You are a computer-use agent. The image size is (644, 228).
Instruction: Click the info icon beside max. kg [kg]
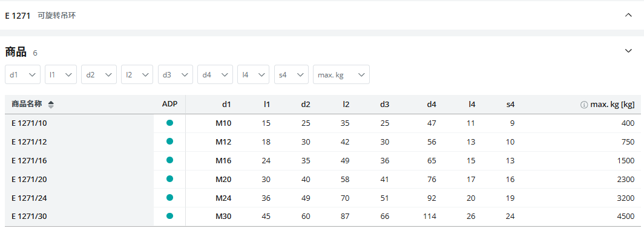583,105
